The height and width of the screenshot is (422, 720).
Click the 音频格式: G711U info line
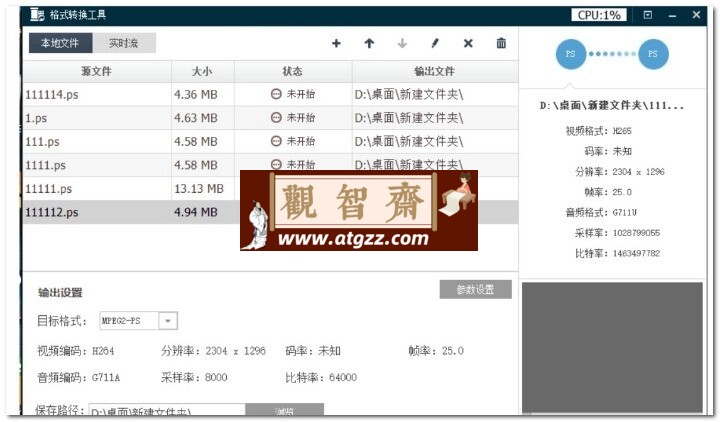tap(601, 212)
